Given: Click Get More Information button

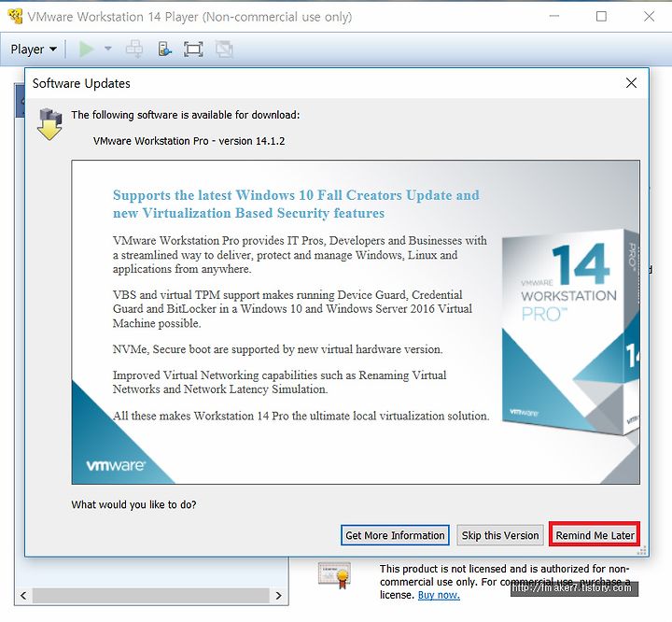Looking at the screenshot, I should (395, 535).
